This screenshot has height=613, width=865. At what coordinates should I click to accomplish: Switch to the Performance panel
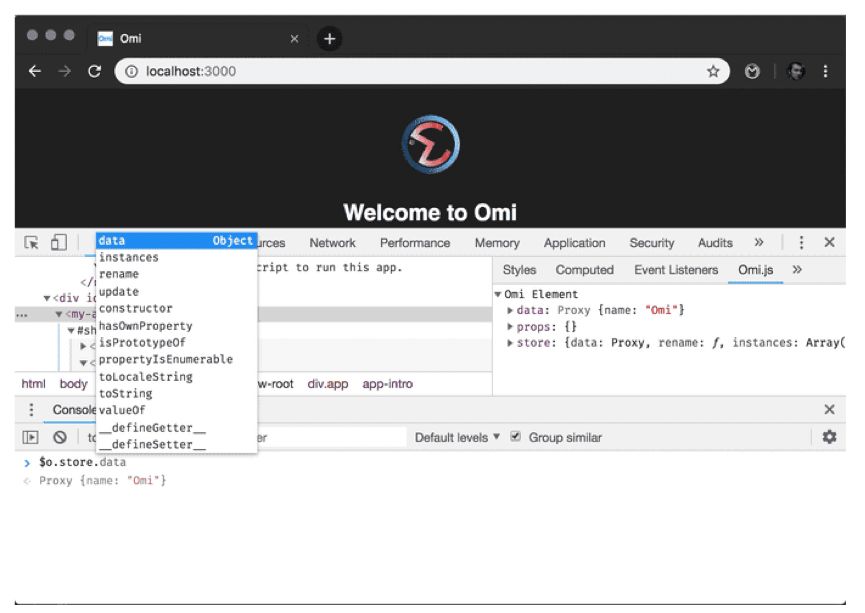(x=415, y=243)
